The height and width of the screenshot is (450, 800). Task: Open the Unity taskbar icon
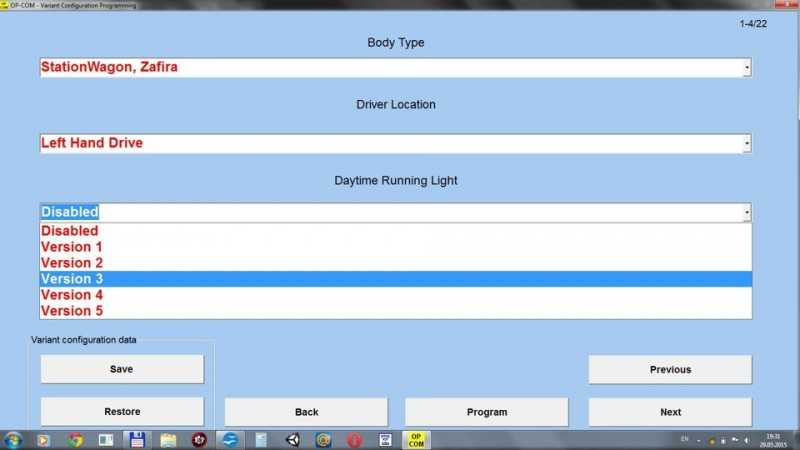[292, 440]
